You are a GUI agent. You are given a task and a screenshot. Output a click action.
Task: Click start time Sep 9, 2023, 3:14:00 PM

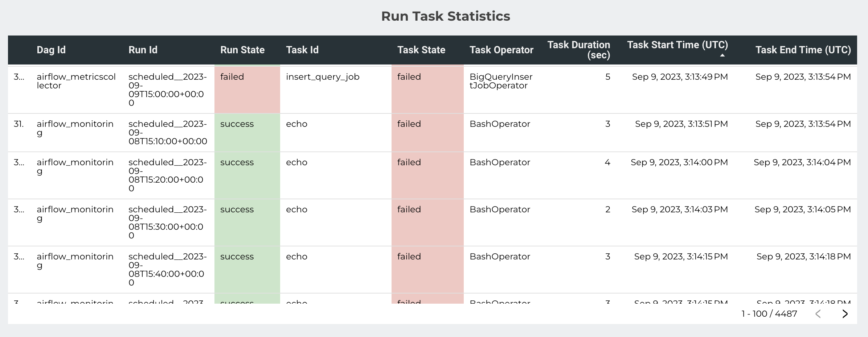coord(679,162)
